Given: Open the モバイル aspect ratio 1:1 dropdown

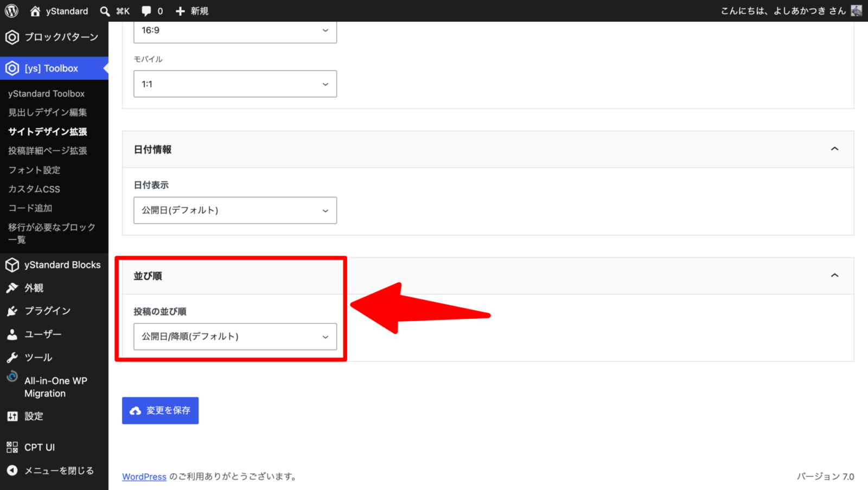Looking at the screenshot, I should pos(235,84).
